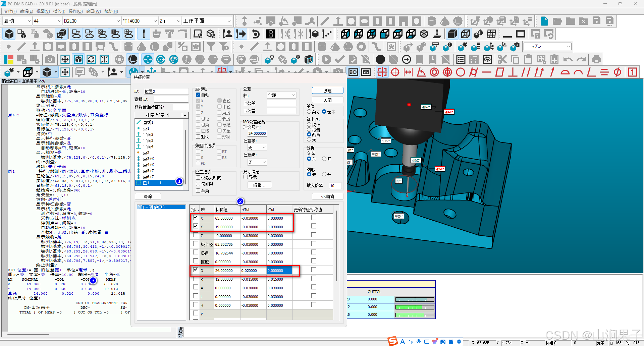Click the Open folder icon
The image size is (644, 346).
(x=557, y=21)
